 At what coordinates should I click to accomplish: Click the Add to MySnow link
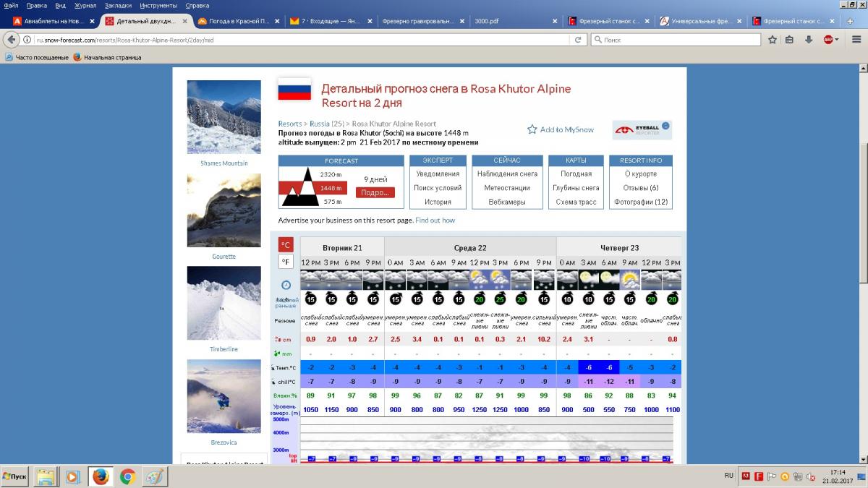point(567,129)
